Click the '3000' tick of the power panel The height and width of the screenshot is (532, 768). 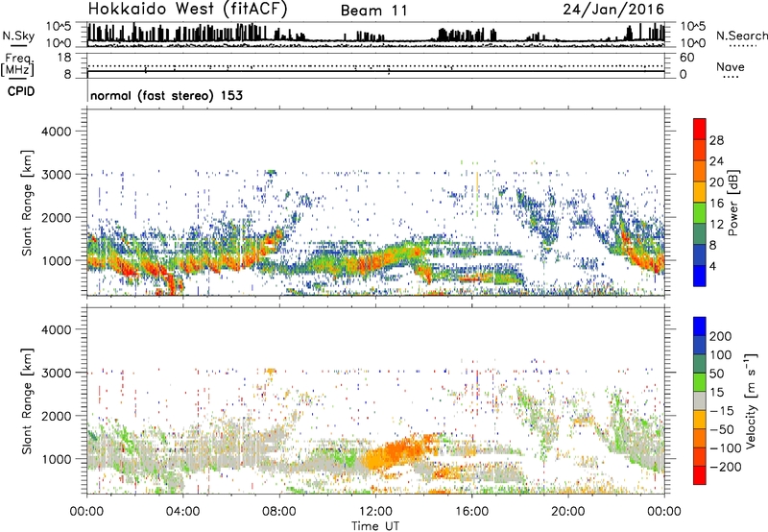(57, 175)
